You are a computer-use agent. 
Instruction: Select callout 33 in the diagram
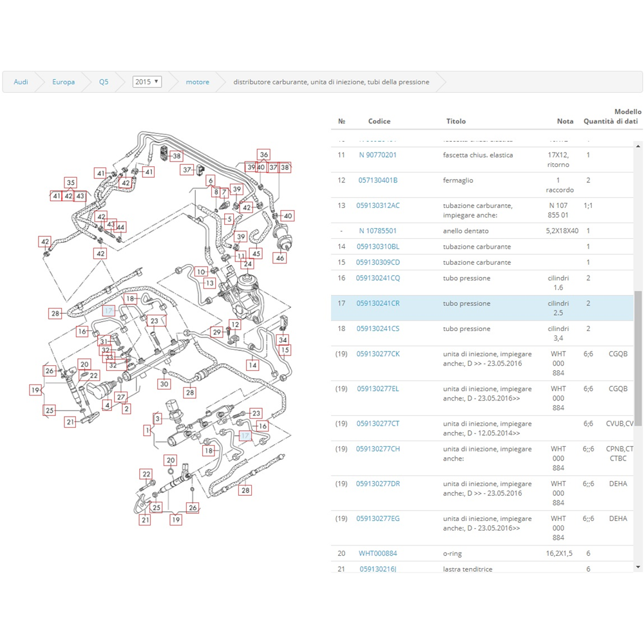click(x=109, y=357)
